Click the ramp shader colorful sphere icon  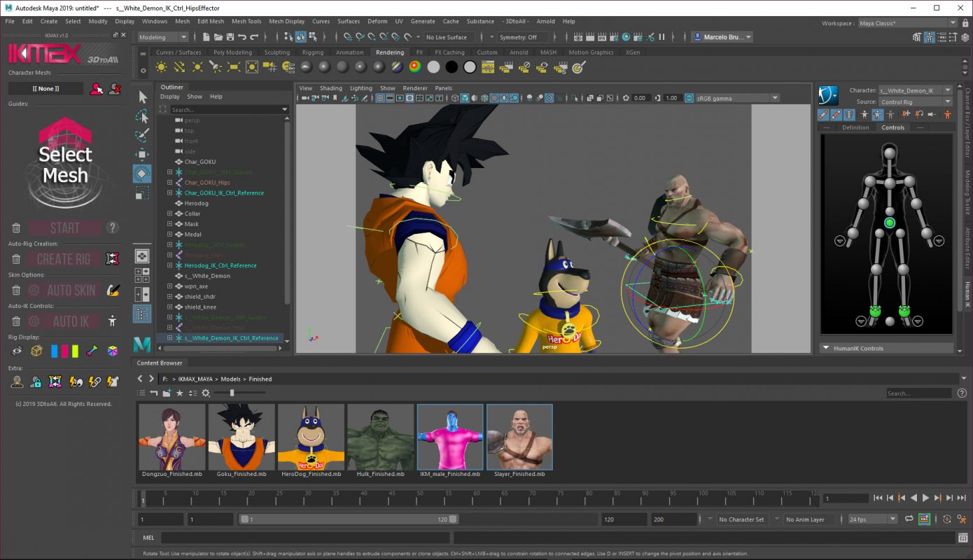(x=415, y=67)
